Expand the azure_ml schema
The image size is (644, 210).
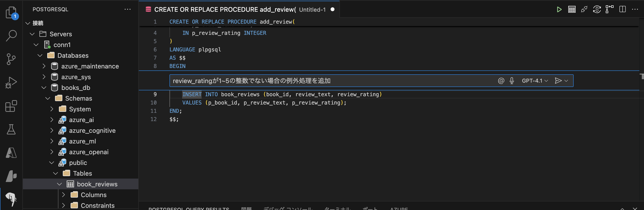click(52, 142)
